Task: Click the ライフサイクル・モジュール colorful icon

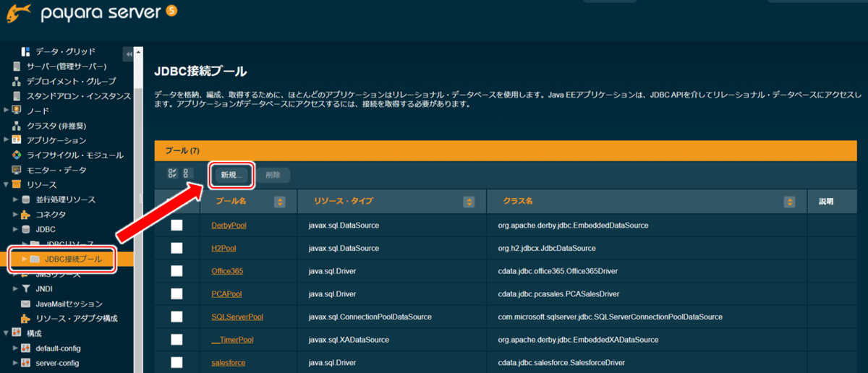Action: [x=17, y=155]
